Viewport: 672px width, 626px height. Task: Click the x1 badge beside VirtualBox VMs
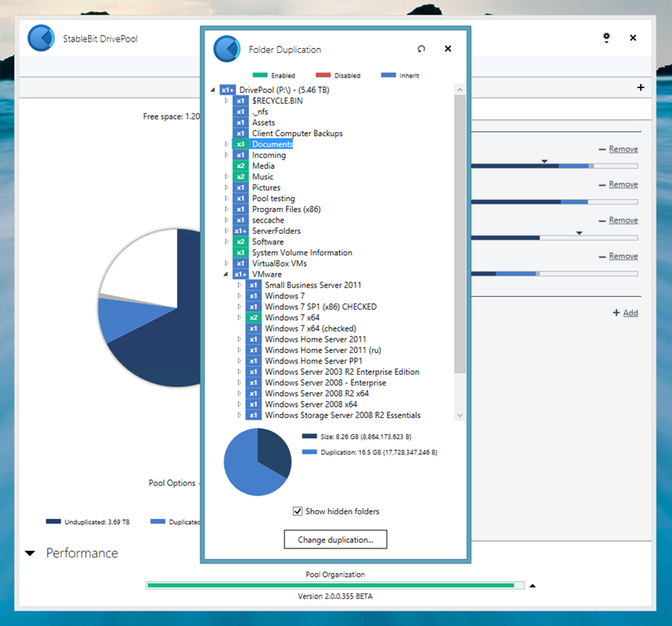(241, 263)
